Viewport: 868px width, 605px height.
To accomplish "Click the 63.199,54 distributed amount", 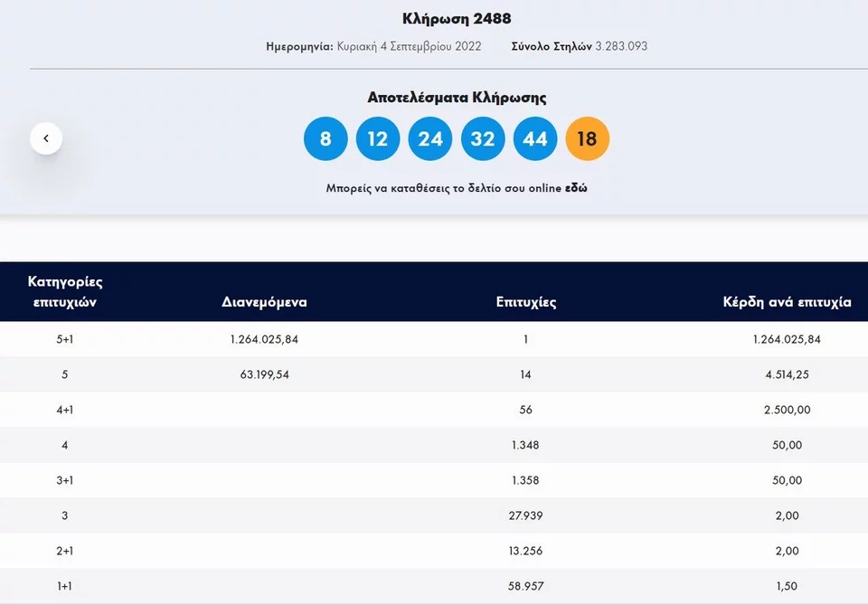I will point(264,374).
